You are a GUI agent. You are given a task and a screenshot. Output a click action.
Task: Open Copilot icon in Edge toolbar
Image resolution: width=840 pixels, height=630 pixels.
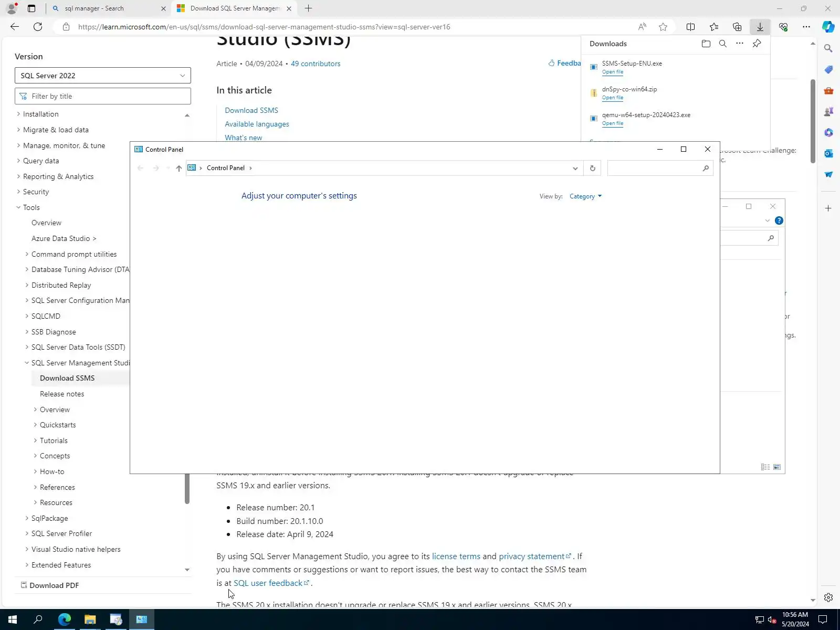[x=828, y=27]
